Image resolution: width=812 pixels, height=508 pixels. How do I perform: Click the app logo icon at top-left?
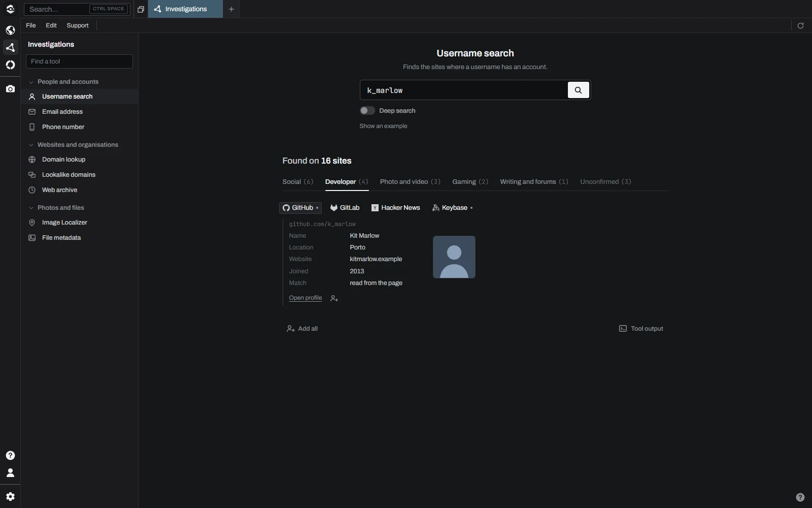tap(10, 9)
